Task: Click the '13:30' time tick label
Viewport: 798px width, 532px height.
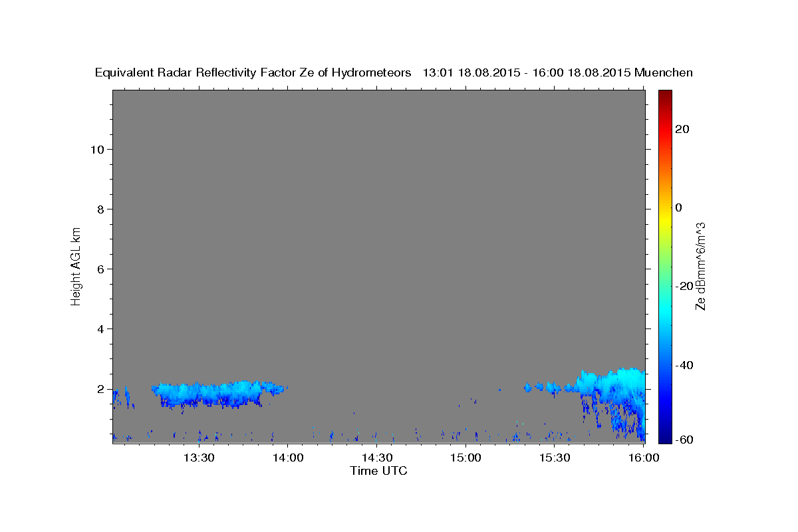Action: click(x=198, y=458)
